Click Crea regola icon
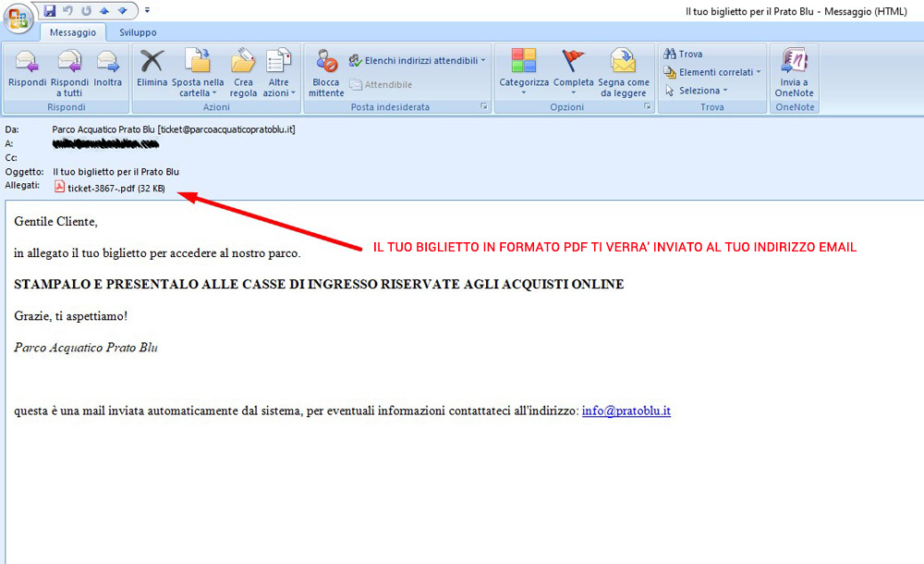 (243, 72)
